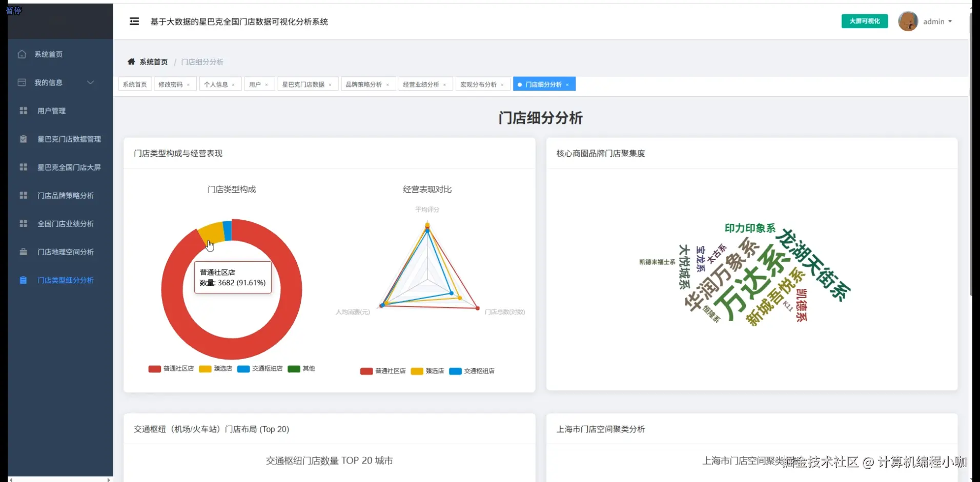
Task: Click the admin avatar image
Action: point(908,21)
